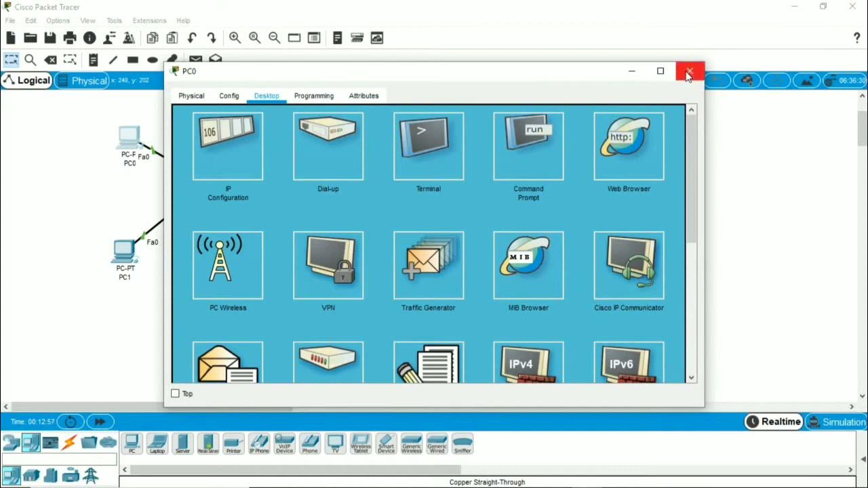Screen dimensions: 868x488
Task: Click the Fast Forward Time button
Action: 100,422
